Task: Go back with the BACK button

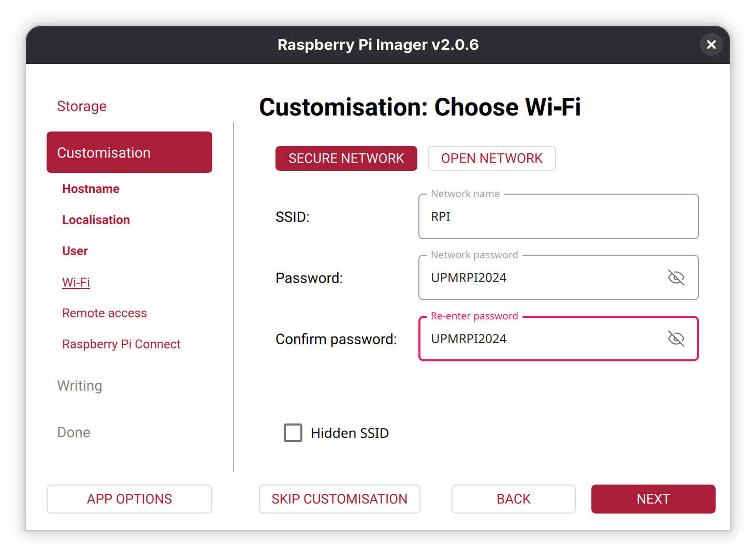Action: coord(513,499)
